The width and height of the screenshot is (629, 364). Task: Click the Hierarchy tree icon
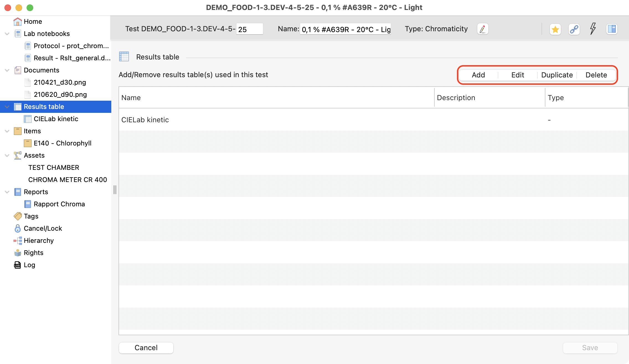pyautogui.click(x=17, y=241)
